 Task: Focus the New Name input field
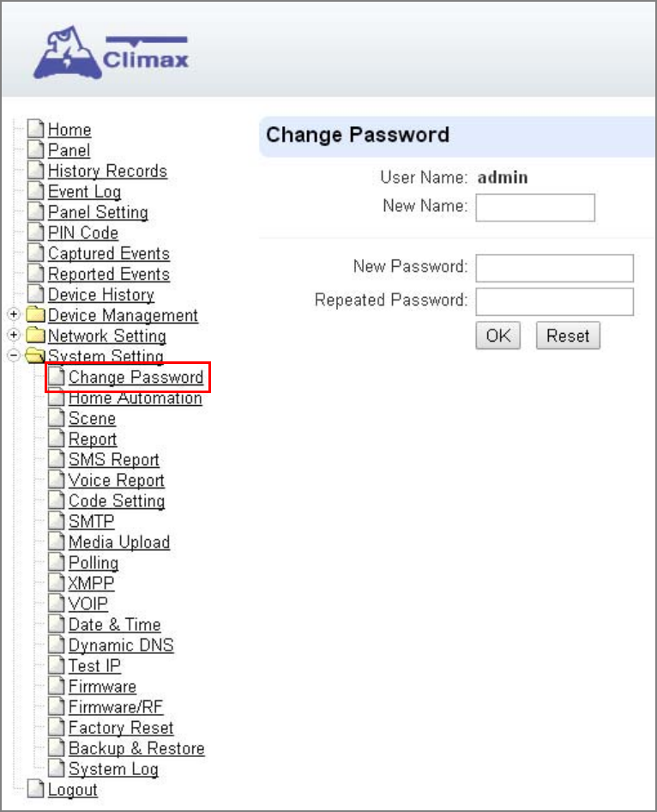(535, 208)
